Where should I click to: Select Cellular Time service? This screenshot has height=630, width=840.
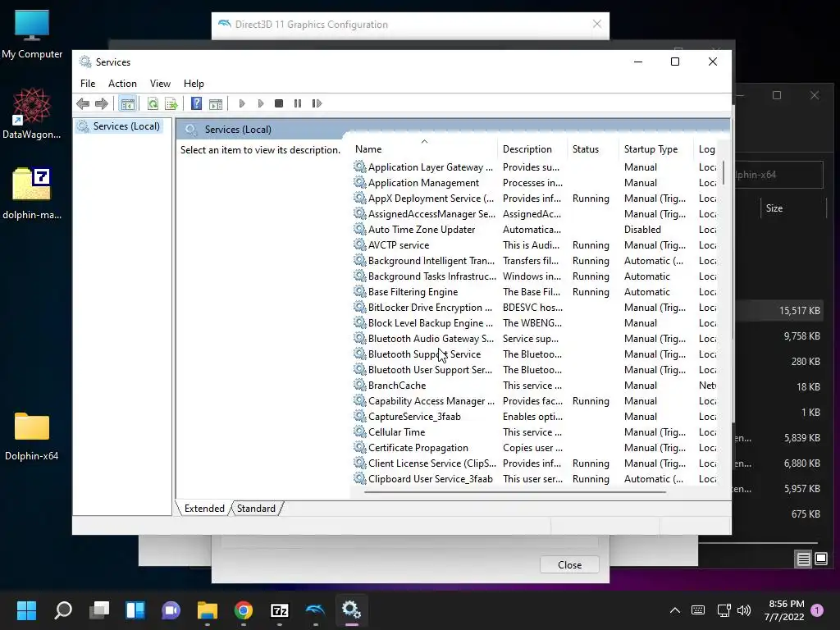pos(534,431)
